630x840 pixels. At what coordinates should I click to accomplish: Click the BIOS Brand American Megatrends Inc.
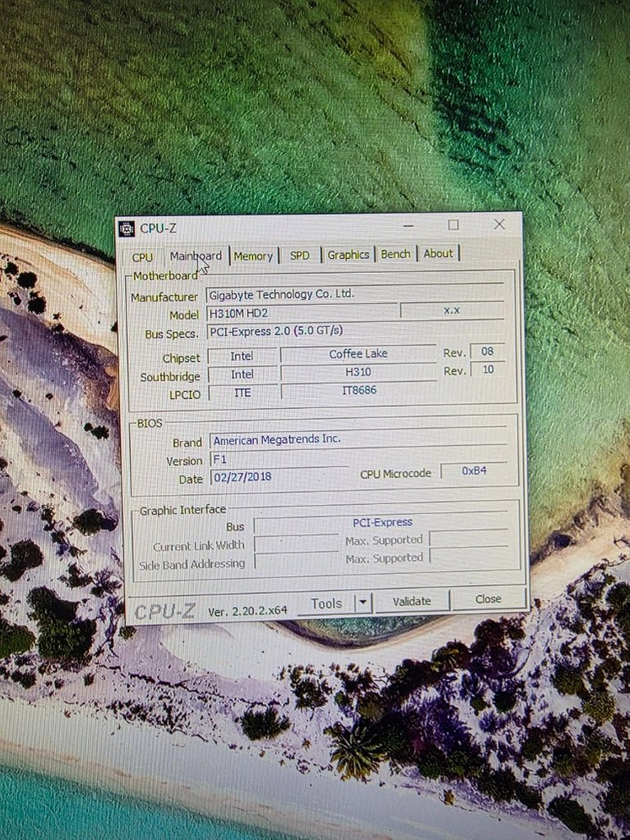358,439
